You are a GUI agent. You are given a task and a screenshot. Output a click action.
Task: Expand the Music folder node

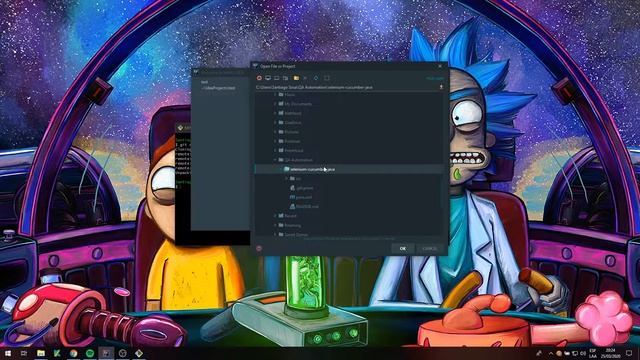275,95
